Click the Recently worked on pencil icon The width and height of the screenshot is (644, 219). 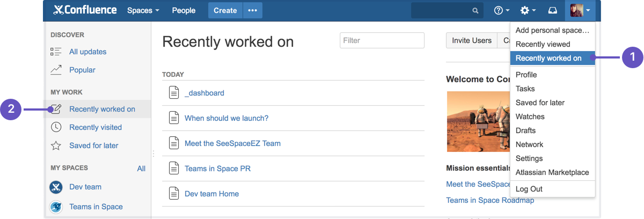coord(56,109)
